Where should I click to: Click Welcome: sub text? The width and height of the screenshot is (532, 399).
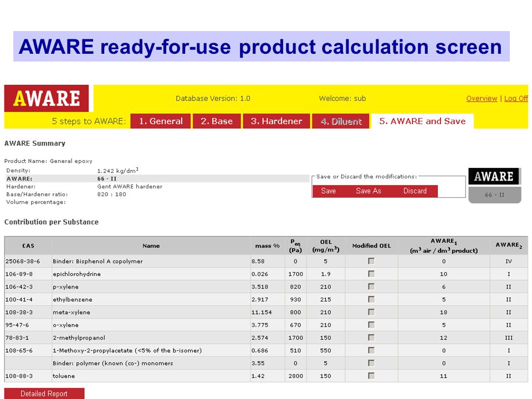point(342,99)
